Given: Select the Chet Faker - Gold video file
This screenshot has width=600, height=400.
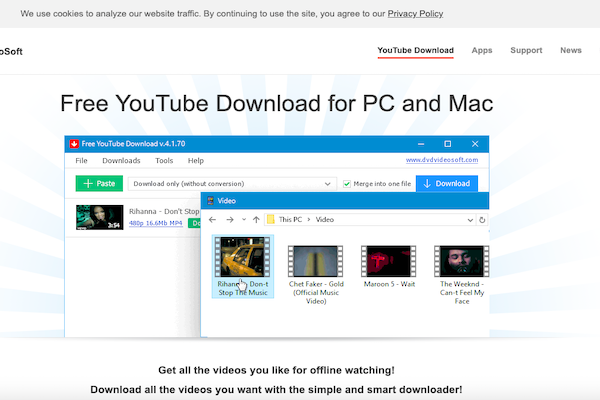Looking at the screenshot, I should (316, 274).
